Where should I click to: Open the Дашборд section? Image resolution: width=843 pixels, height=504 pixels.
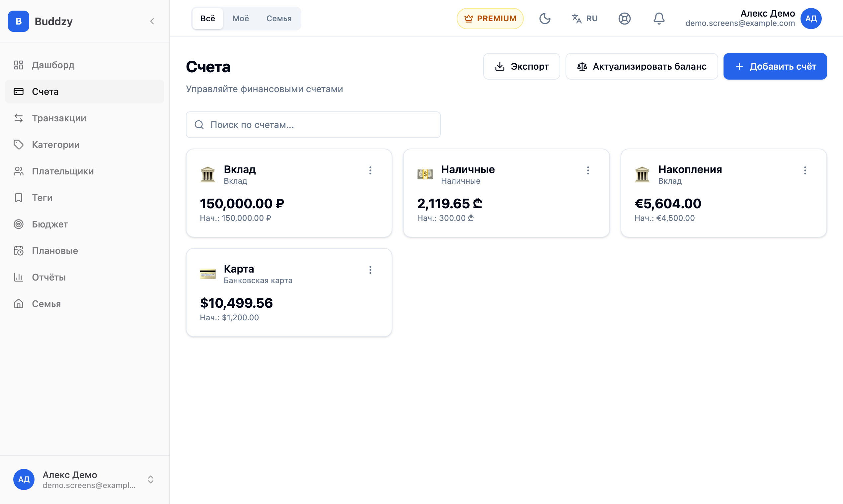tap(85, 65)
